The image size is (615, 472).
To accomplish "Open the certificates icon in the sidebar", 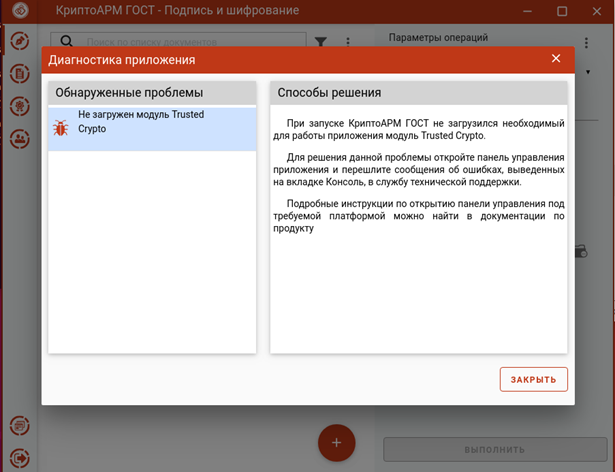I will 20,106.
